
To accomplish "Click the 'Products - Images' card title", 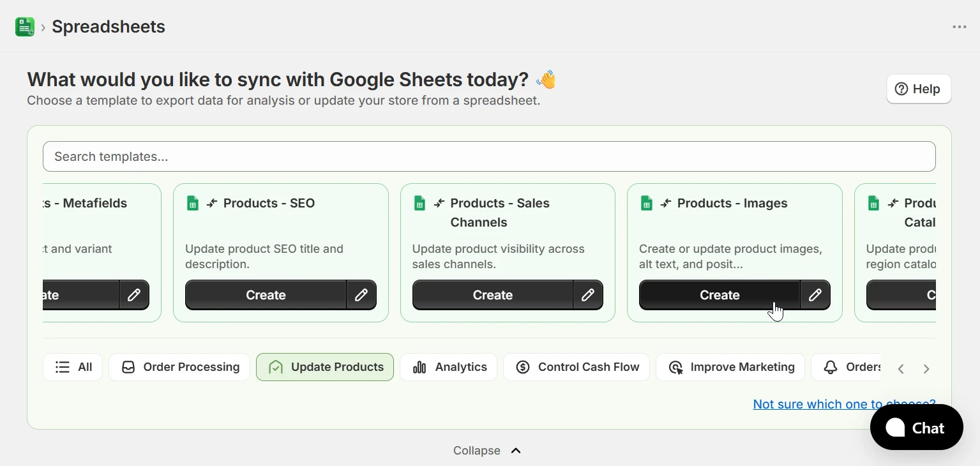I will pos(732,203).
